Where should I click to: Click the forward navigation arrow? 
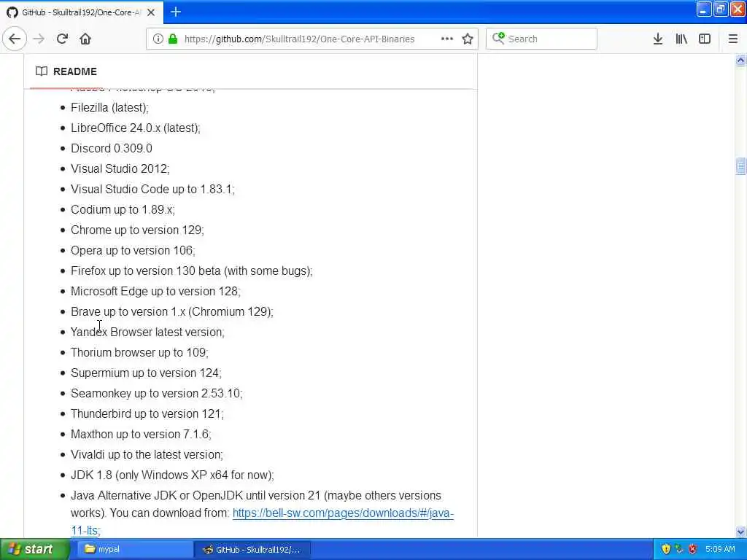[x=39, y=39]
